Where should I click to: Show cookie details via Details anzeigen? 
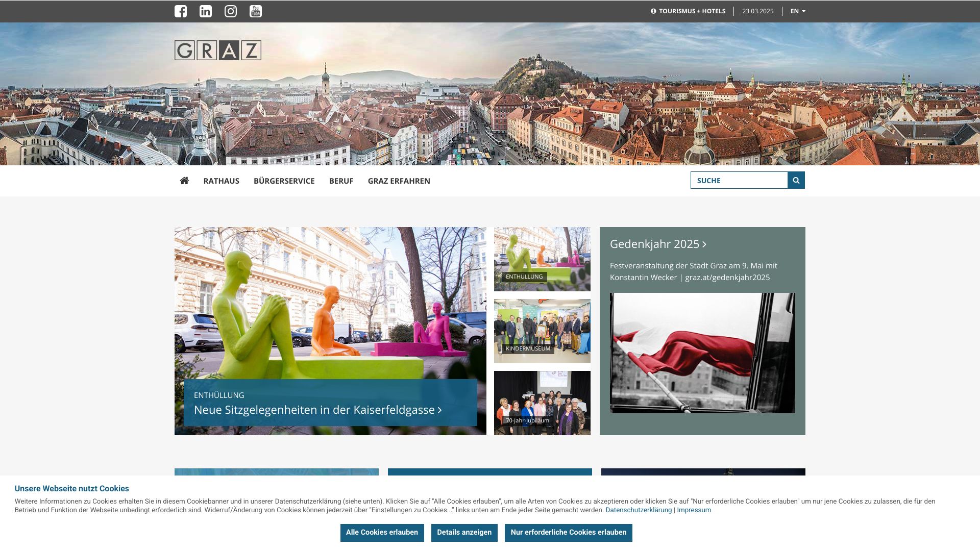(x=464, y=533)
